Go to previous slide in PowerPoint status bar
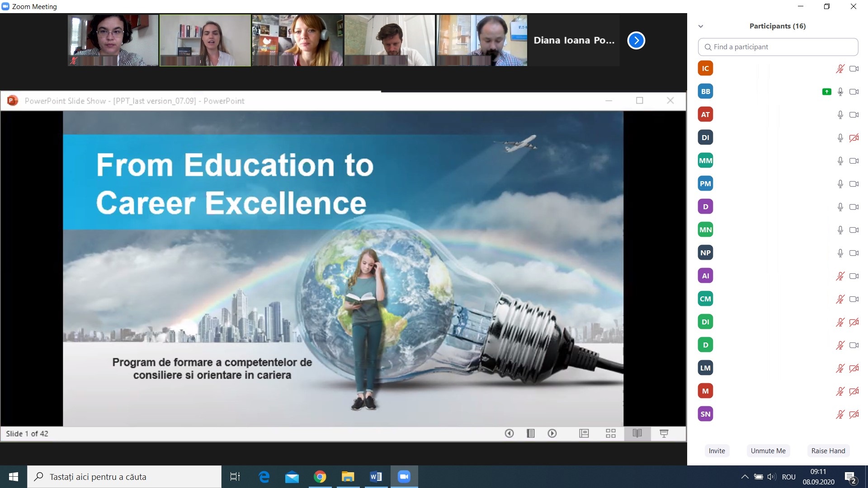 [x=509, y=434]
